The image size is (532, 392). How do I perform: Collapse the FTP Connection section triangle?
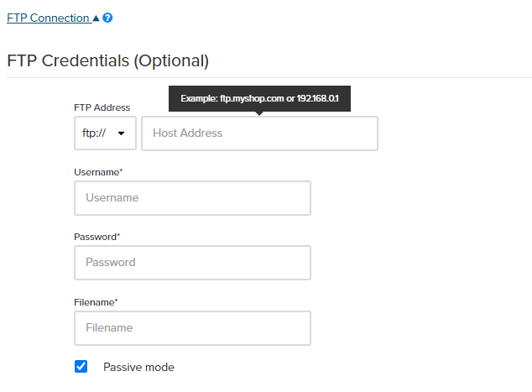tap(96, 18)
